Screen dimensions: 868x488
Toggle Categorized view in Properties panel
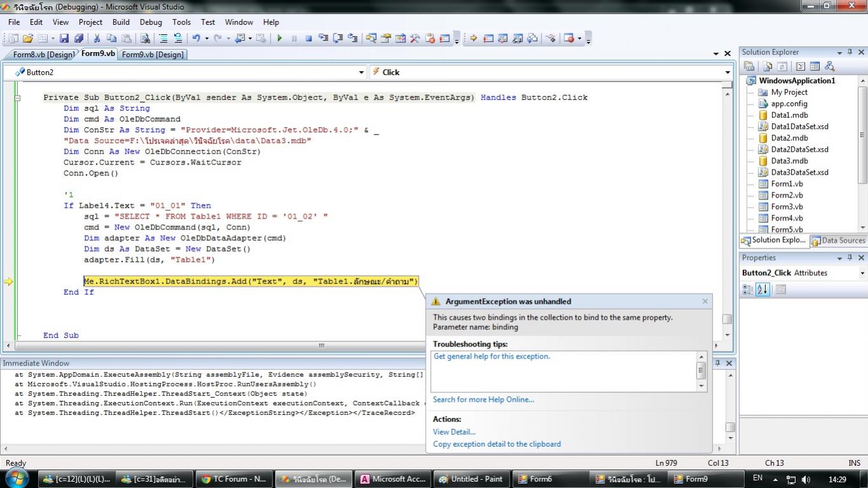749,289
